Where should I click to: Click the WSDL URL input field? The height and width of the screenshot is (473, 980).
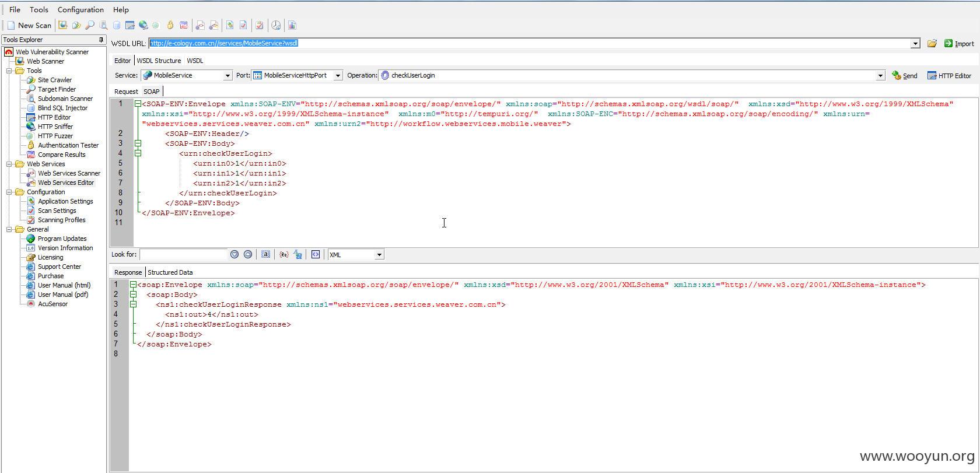click(530, 43)
